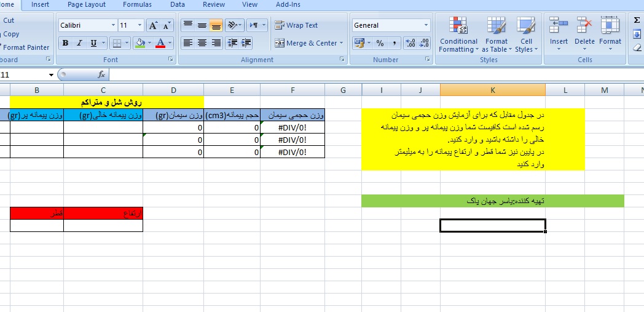The width and height of the screenshot is (644, 312).
Task: Expand the General number format dropdown
Action: [426, 25]
